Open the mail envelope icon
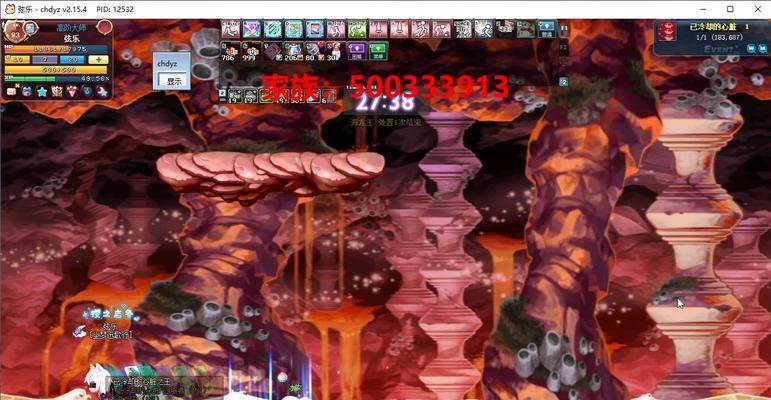Image resolution: width=771 pixels, height=400 pixels. (x=11, y=92)
